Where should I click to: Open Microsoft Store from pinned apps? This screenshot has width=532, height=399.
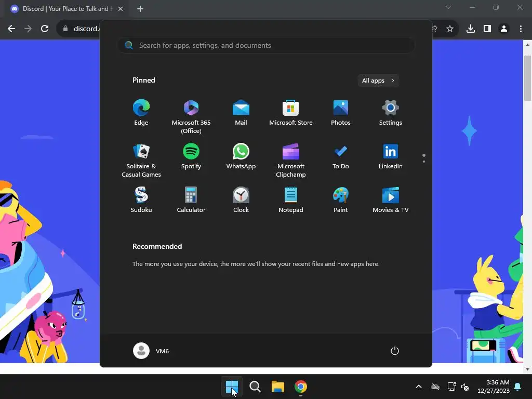tap(291, 113)
